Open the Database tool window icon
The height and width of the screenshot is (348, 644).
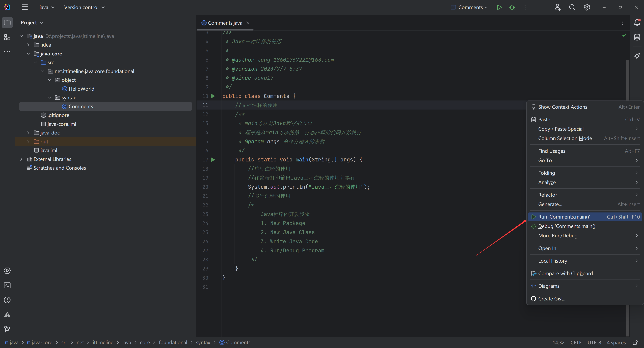637,37
